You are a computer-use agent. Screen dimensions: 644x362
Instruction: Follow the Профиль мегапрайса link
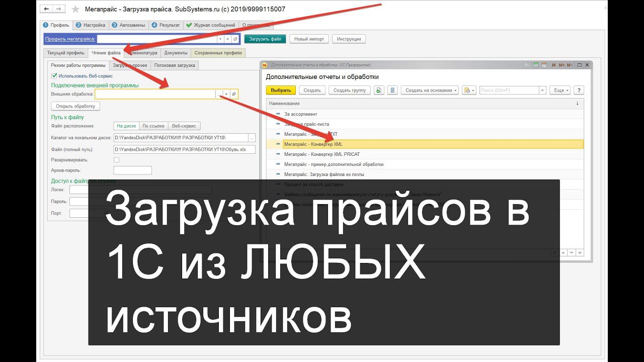tap(70, 39)
